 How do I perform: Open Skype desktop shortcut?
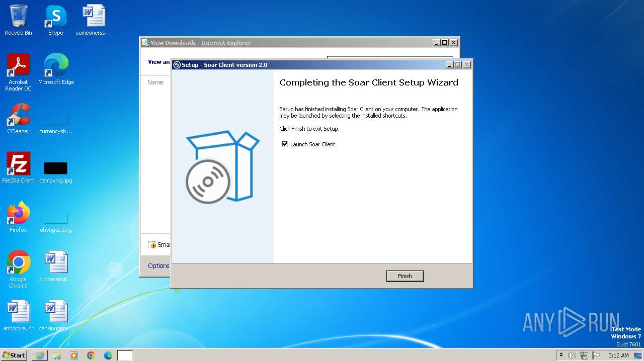tap(55, 20)
